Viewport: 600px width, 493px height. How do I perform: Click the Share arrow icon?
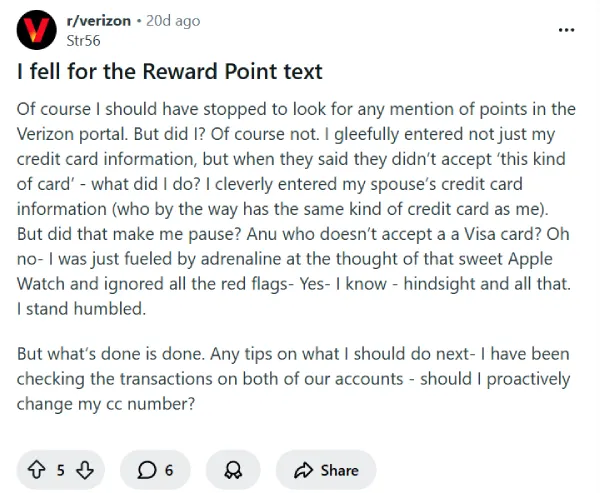click(303, 469)
